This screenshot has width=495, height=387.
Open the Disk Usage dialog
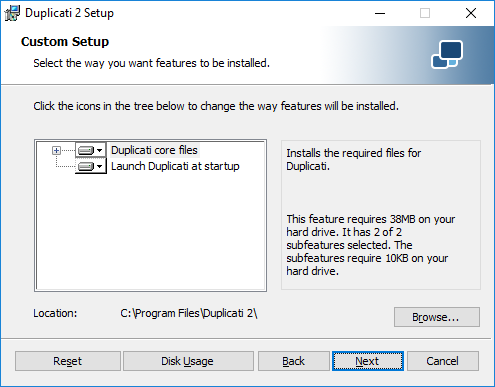[x=188, y=361]
